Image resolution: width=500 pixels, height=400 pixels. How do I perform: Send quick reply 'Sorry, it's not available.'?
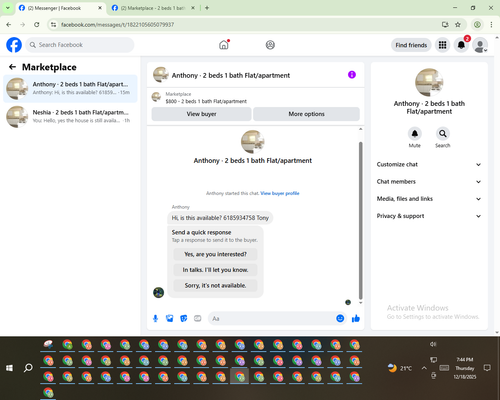[215, 286]
